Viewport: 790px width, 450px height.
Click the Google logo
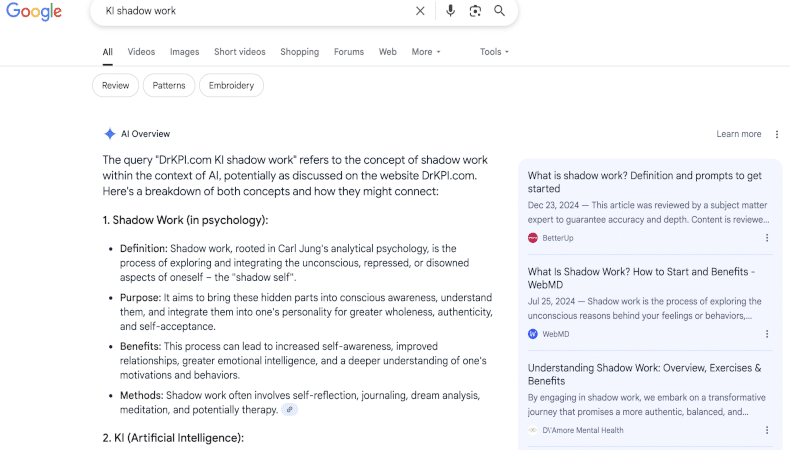tap(34, 11)
